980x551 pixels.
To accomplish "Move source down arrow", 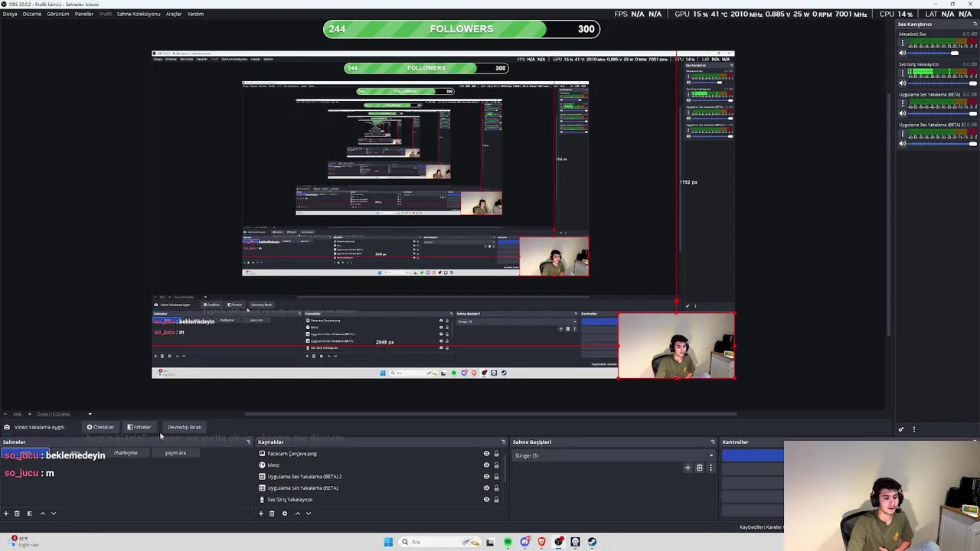I will [309, 514].
